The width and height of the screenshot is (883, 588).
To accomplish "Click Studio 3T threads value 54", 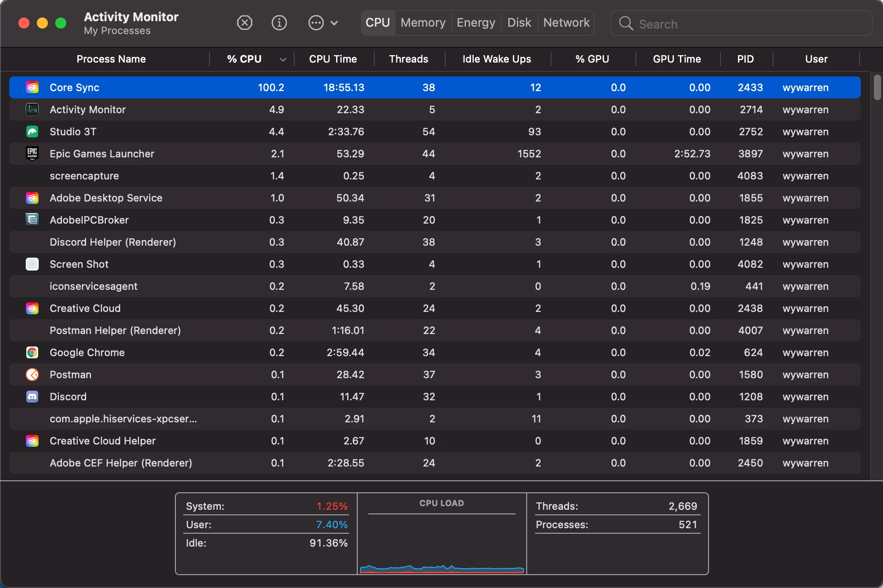I will (x=429, y=132).
